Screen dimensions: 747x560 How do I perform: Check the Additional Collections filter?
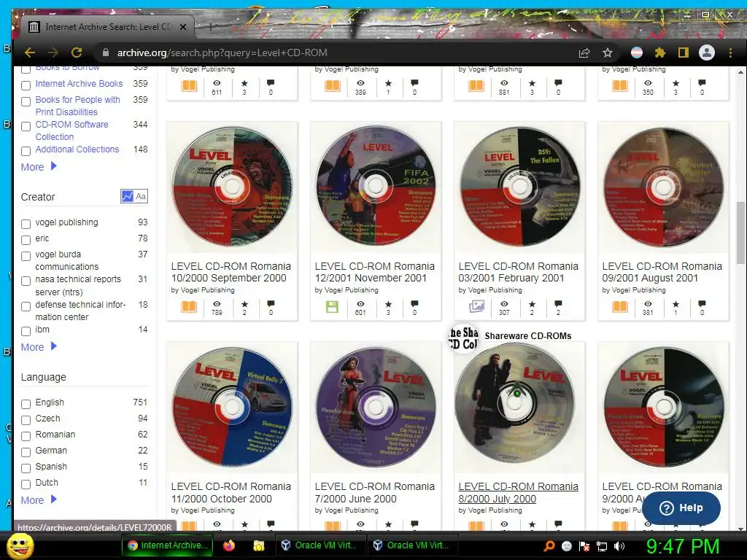tap(26, 152)
